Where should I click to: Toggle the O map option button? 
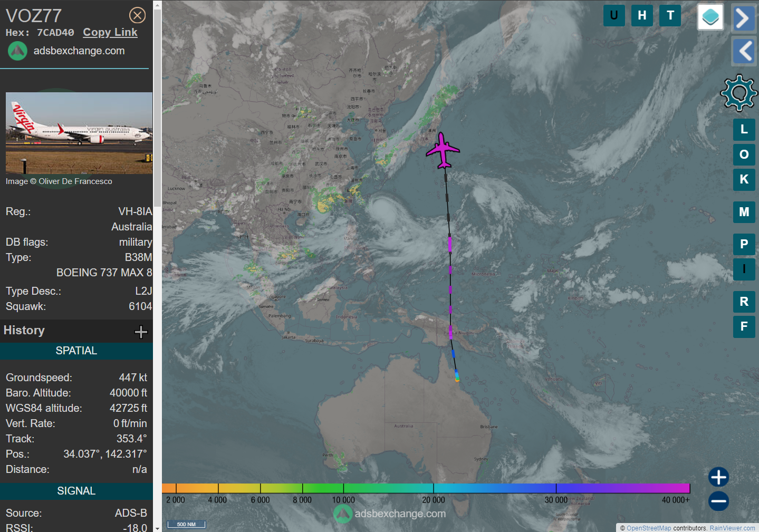point(744,154)
